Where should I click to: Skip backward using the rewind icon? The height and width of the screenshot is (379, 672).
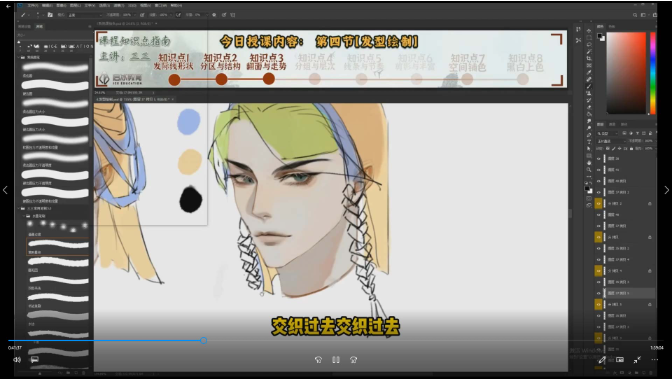(x=318, y=360)
